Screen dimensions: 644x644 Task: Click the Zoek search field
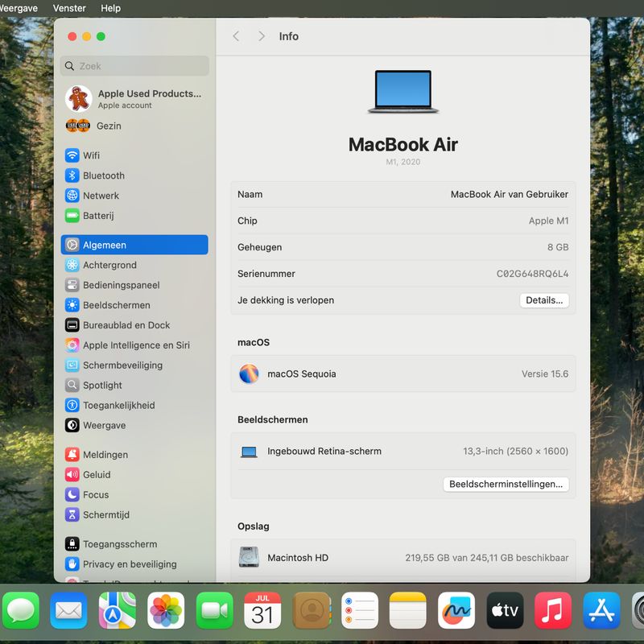pyautogui.click(x=134, y=66)
